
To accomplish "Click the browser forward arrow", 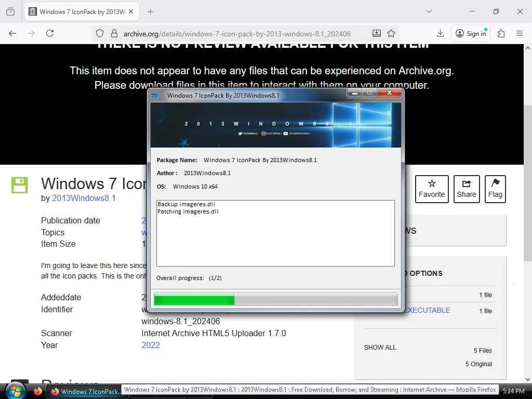I will [x=31, y=33].
